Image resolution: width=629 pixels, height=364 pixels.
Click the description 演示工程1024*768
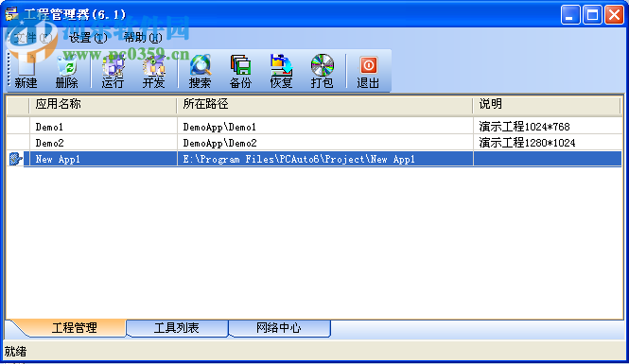click(524, 127)
